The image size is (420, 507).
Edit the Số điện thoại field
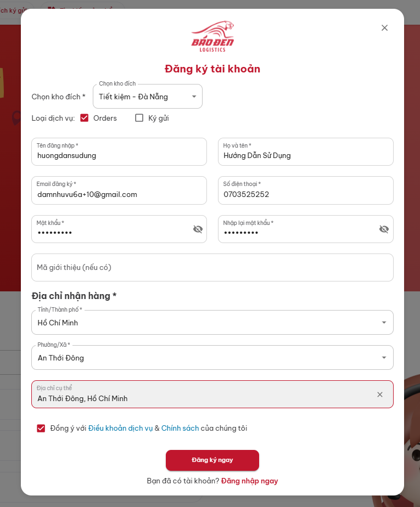tap(305, 194)
